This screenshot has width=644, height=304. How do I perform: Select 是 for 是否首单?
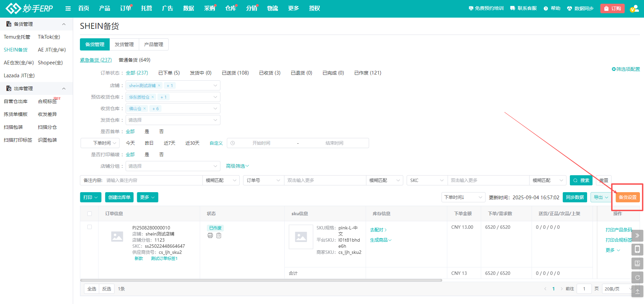pos(147,131)
